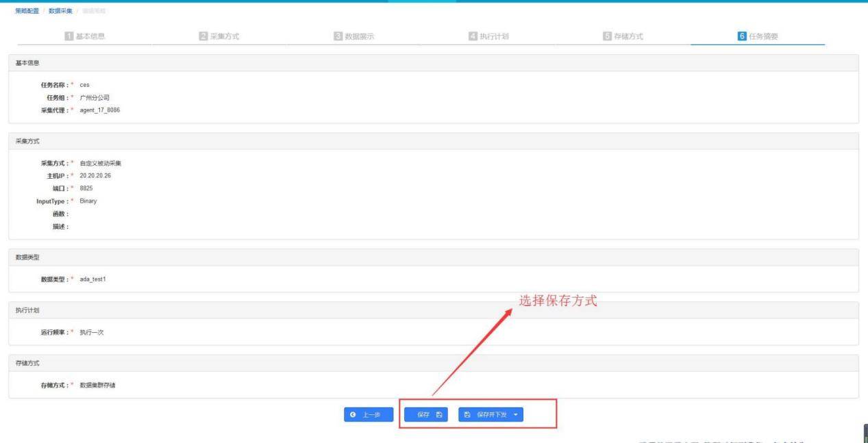Image resolution: width=868 pixels, height=443 pixels.
Task: Click the ada_test1 data type value
Action: coord(92,278)
